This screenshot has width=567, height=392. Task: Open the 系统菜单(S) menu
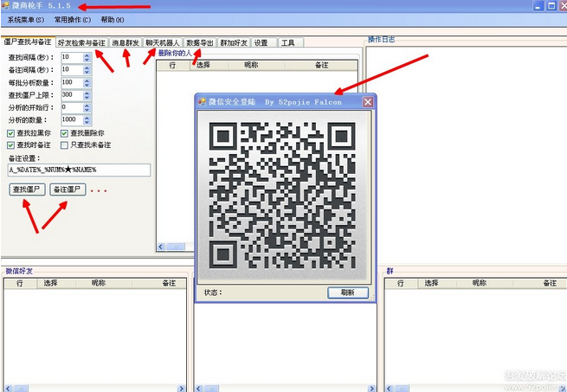[26, 20]
